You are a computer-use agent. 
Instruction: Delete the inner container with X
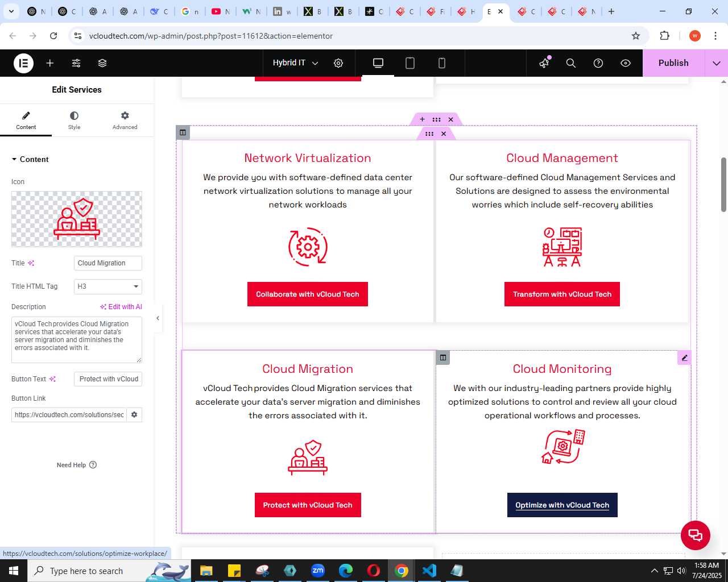click(444, 134)
